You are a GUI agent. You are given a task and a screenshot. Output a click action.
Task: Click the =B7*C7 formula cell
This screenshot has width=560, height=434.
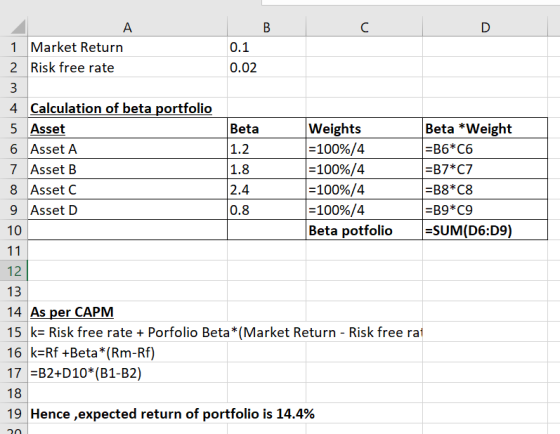click(485, 169)
